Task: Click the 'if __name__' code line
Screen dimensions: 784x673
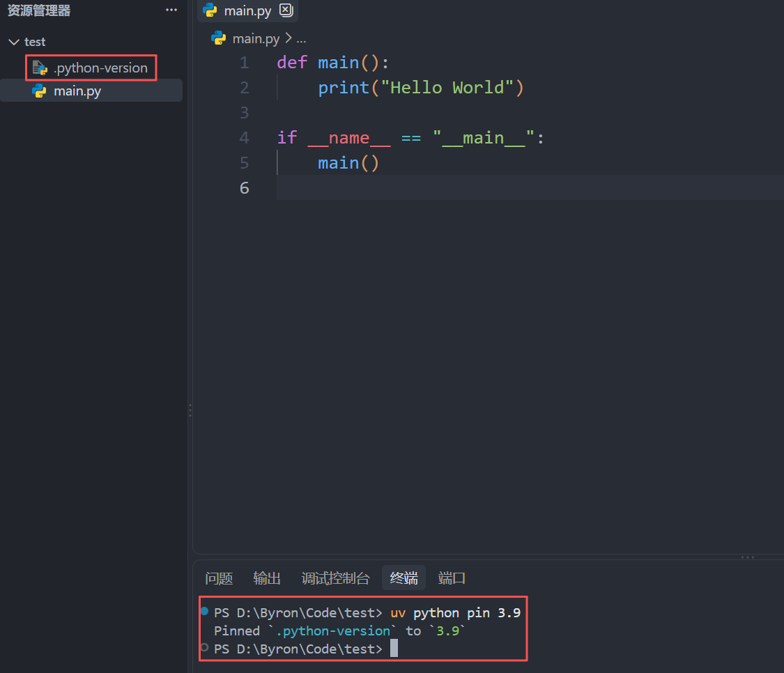Action: 410,137
